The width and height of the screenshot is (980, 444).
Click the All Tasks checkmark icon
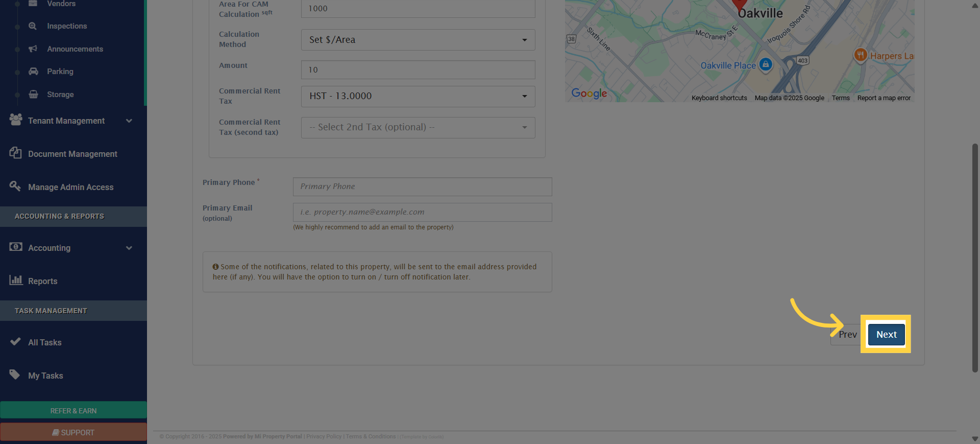[15, 341]
